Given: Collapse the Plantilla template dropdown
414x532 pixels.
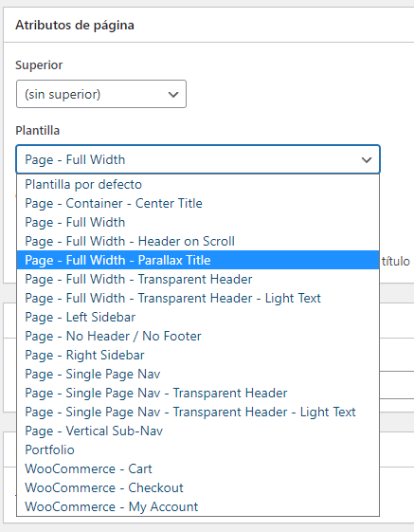Looking at the screenshot, I should [198, 159].
